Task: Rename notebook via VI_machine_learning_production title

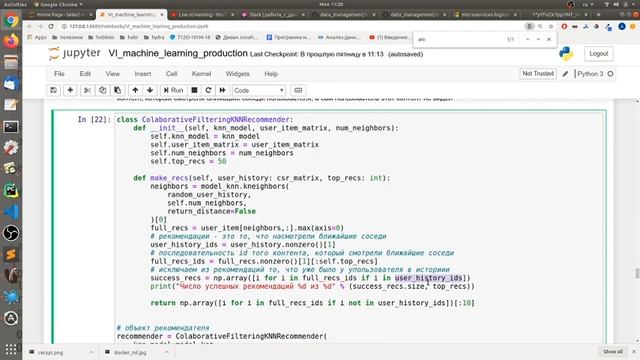Action: pyautogui.click(x=178, y=53)
